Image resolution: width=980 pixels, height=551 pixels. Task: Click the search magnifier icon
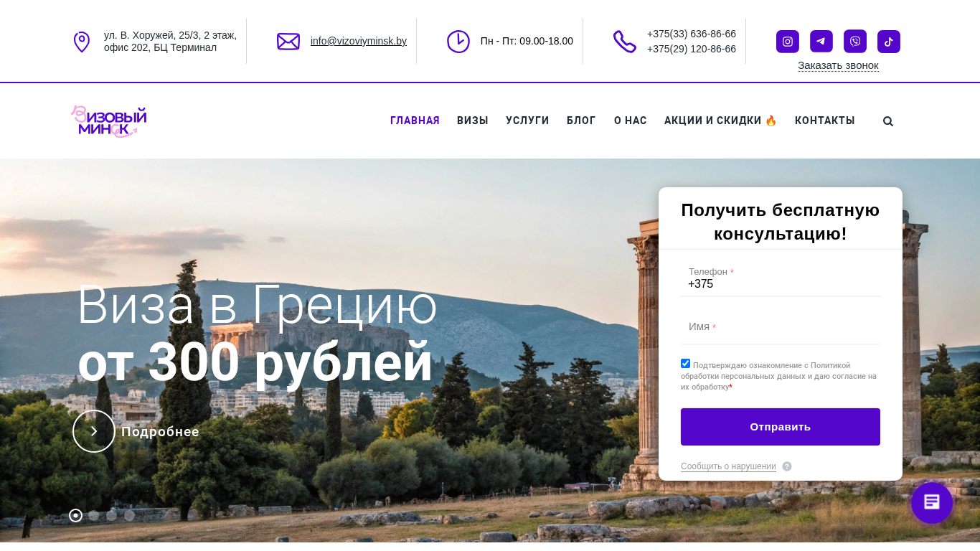pyautogui.click(x=888, y=121)
